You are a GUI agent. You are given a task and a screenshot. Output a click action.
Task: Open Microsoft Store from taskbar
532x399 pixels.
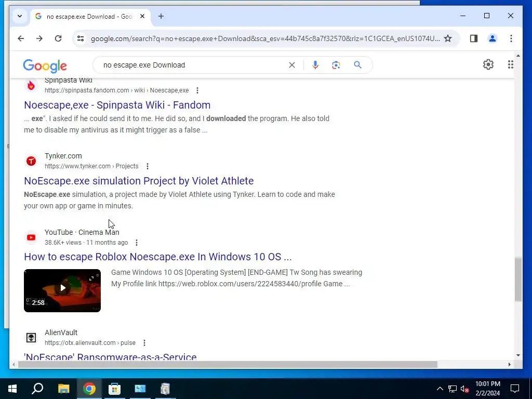click(114, 389)
